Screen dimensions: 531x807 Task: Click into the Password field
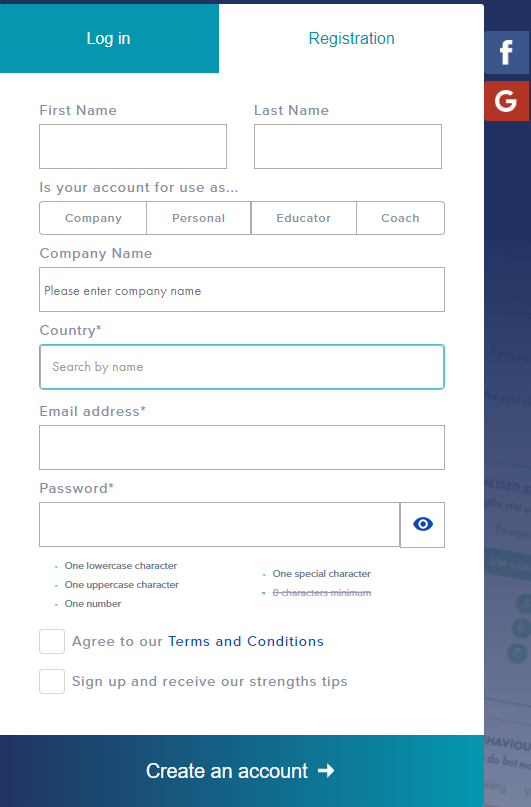pyautogui.click(x=220, y=524)
